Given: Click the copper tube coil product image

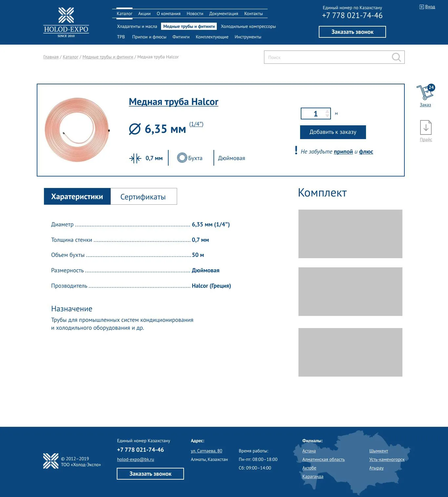Looking at the screenshot, I should coord(77,130).
